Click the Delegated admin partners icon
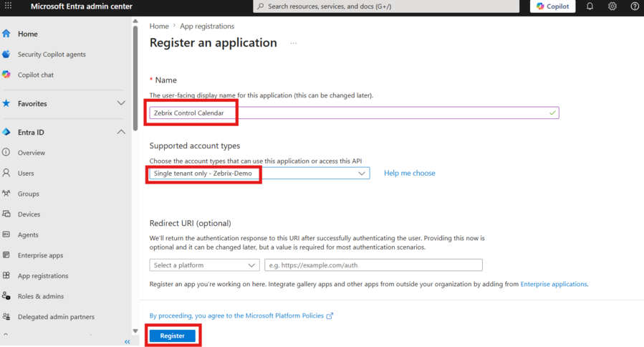Screen dimensions: 644x347 [6, 317]
